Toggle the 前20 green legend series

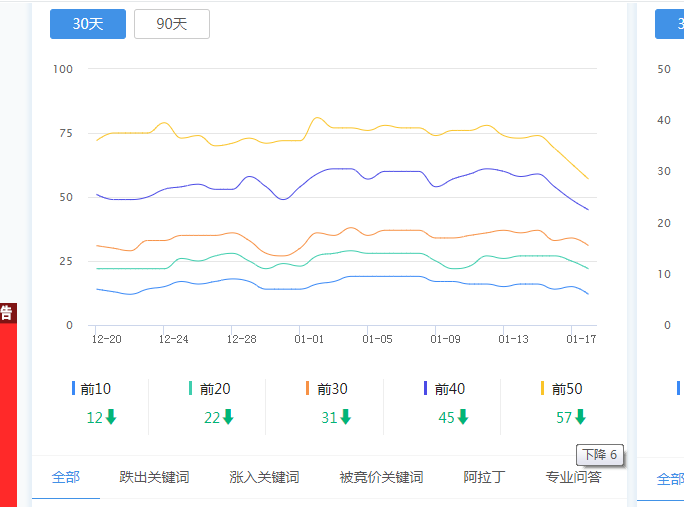[209, 389]
